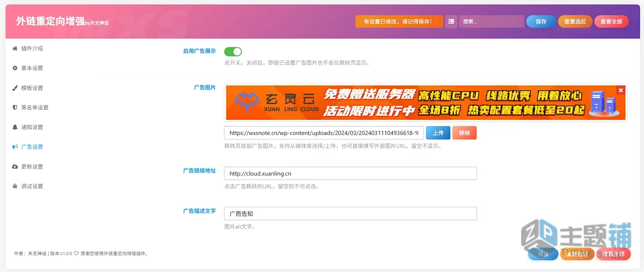Click the home icon beside 插件介绍
The height and width of the screenshot is (272, 644).
(15, 48)
